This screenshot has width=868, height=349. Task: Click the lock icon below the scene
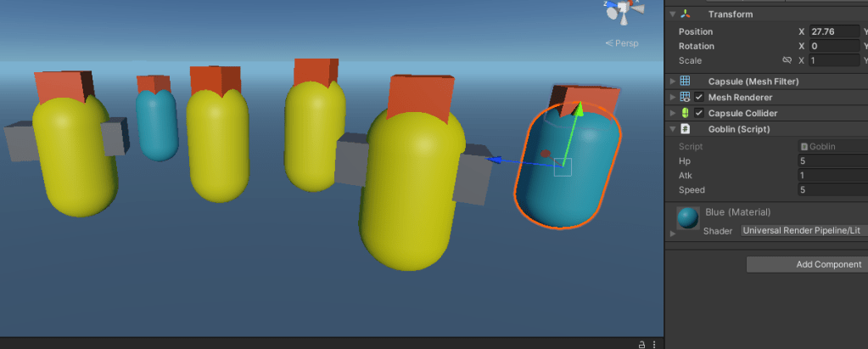point(642,343)
